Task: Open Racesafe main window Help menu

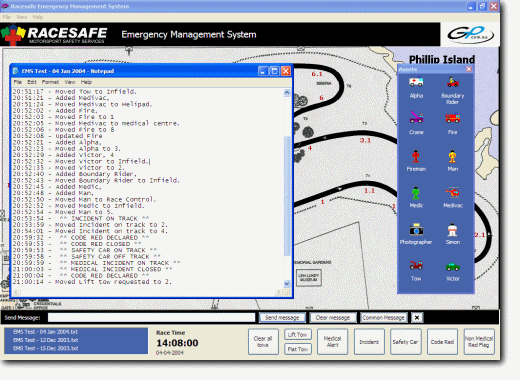Action: click(38, 17)
